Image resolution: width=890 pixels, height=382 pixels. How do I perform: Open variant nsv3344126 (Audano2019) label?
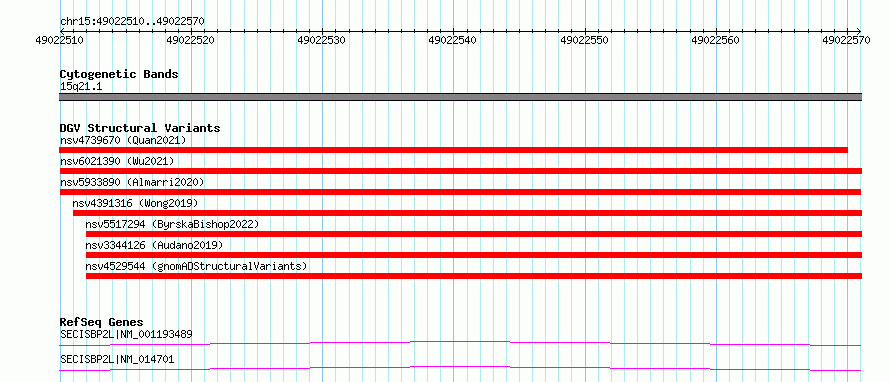pos(154,245)
